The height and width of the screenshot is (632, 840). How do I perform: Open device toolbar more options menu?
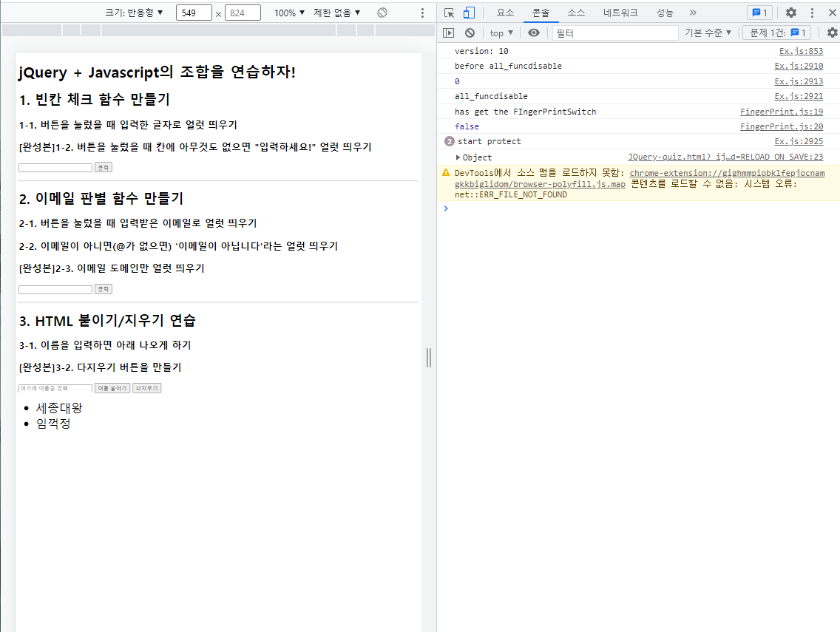(x=422, y=13)
